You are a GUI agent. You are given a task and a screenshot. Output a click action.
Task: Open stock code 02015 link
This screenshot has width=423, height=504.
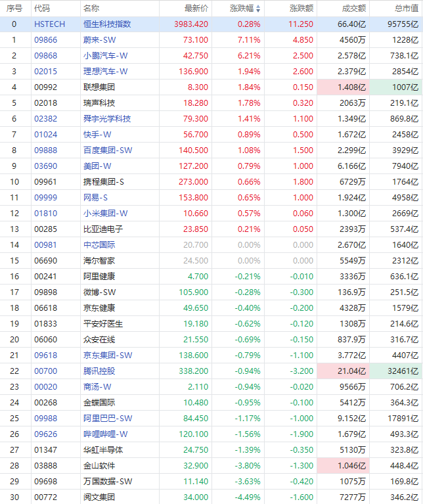coord(45,72)
